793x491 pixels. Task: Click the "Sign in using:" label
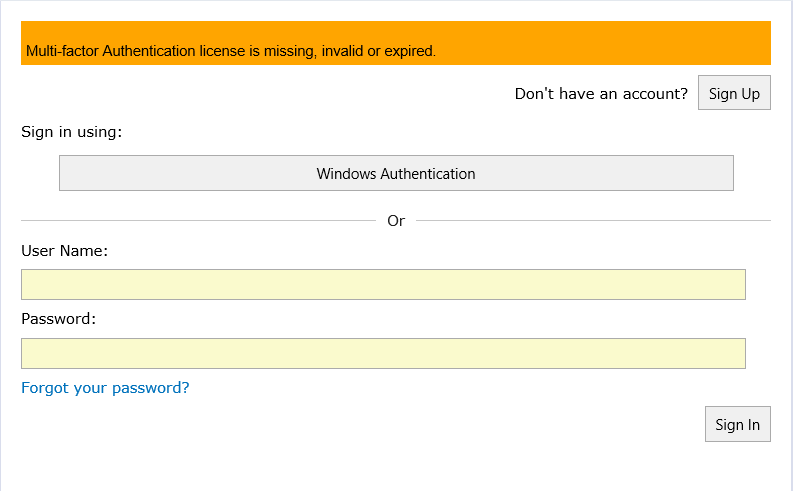(71, 132)
